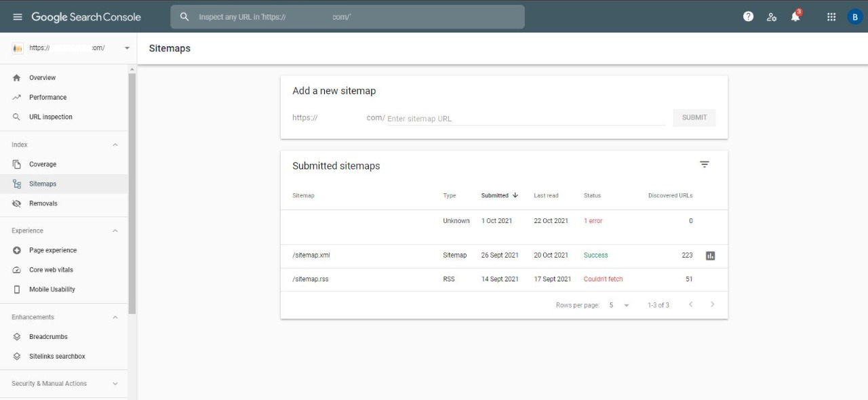Viewport: 868px width, 400px height.
Task: Click the '1 error' status text
Action: coord(593,221)
